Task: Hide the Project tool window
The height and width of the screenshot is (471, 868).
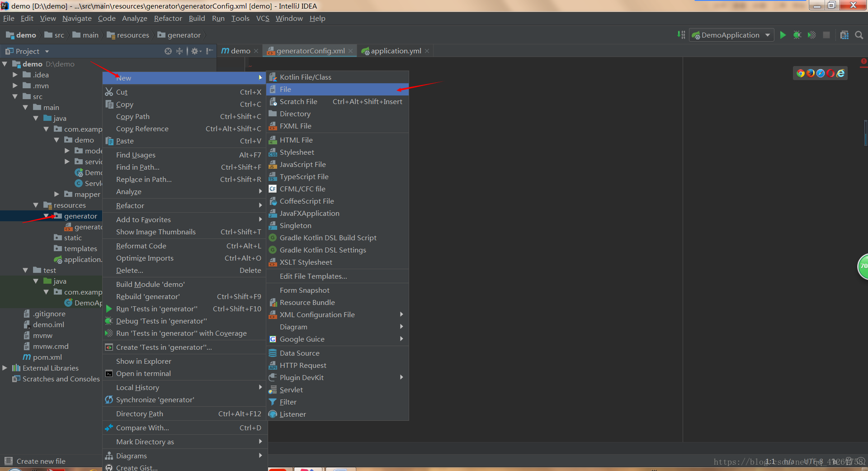Action: point(209,51)
